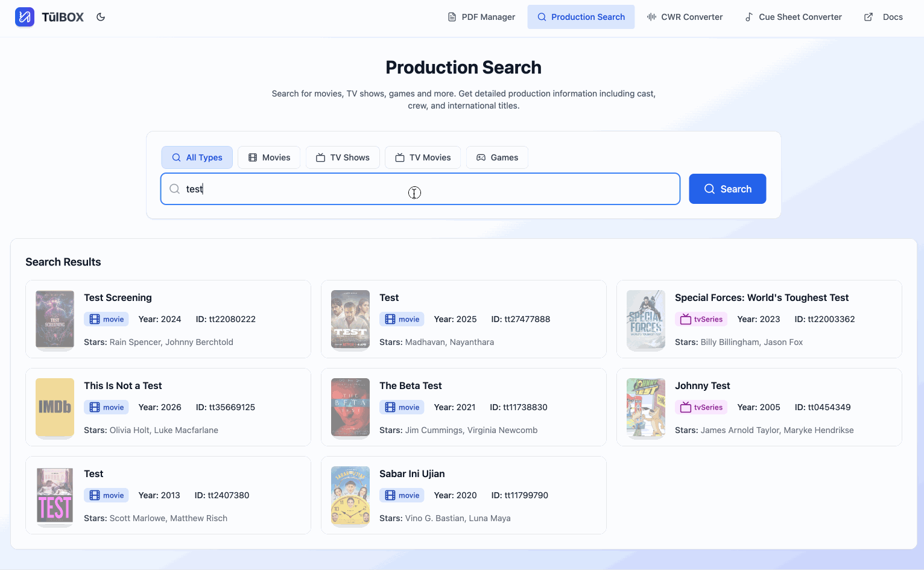Toggle dark mode with the moon icon
This screenshot has height=570, width=924.
[x=100, y=17]
